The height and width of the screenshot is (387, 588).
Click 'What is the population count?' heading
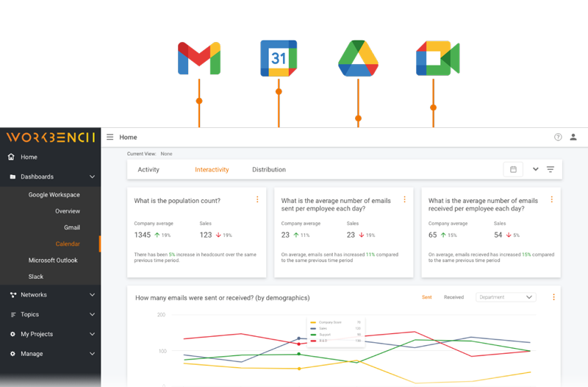click(x=177, y=201)
